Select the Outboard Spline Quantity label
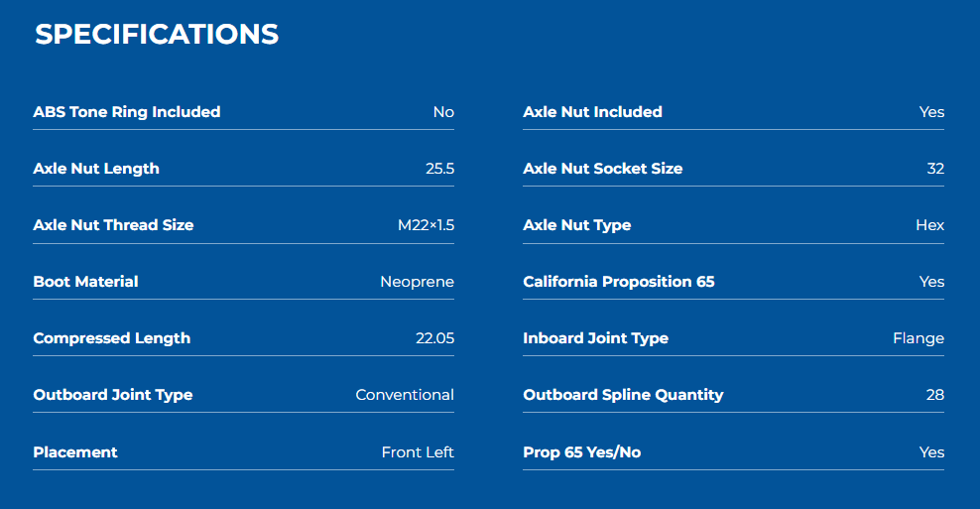Screen dimensions: 980x509 (623, 395)
